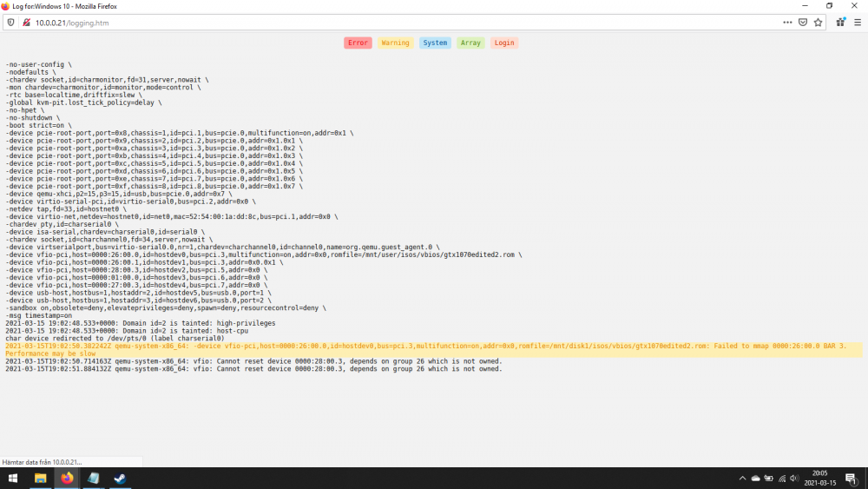868x489 pixels.
Task: Click the usb-host hostaddr=3 device line
Action: pyautogui.click(x=138, y=301)
